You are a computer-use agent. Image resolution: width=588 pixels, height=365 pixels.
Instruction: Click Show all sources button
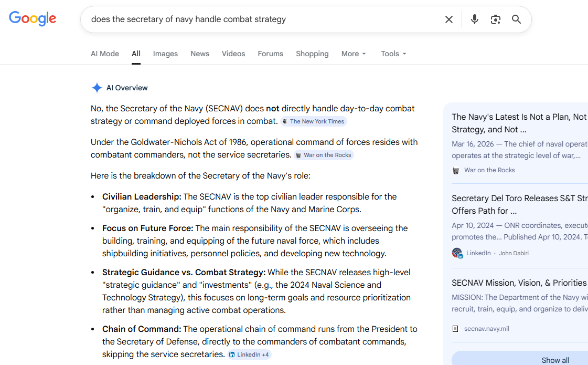(555, 360)
